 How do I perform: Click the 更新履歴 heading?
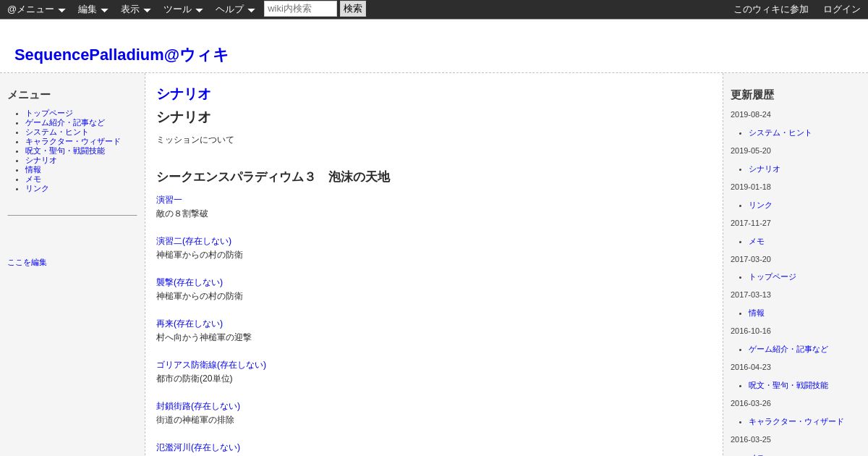(x=752, y=95)
